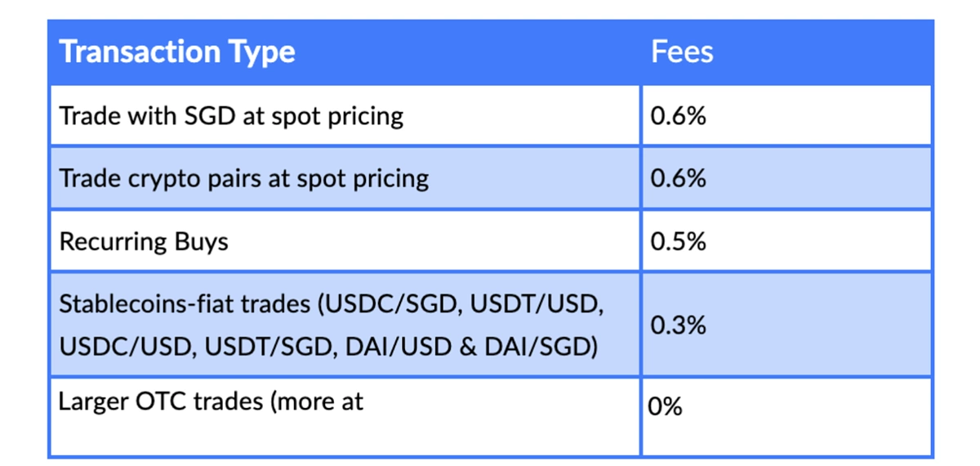
Task: Select the Stablecoins-fiat trades cell
Action: pos(345,325)
